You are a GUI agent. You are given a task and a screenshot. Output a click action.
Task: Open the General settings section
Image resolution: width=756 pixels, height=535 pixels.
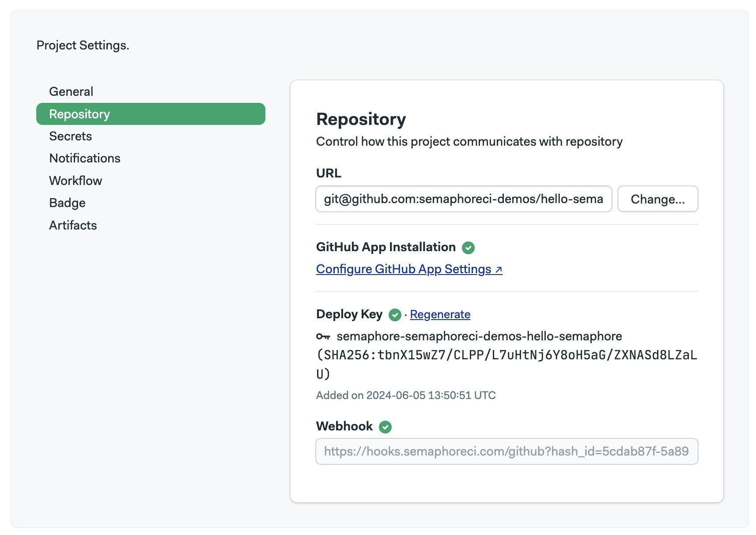coord(71,91)
